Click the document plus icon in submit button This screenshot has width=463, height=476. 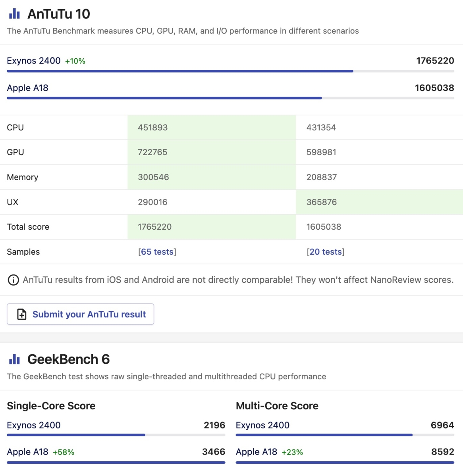tap(22, 315)
